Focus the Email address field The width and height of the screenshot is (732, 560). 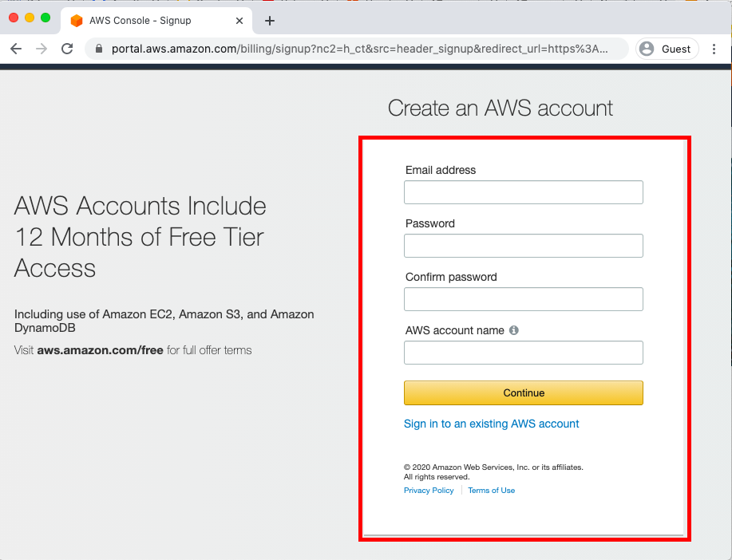pyautogui.click(x=523, y=192)
